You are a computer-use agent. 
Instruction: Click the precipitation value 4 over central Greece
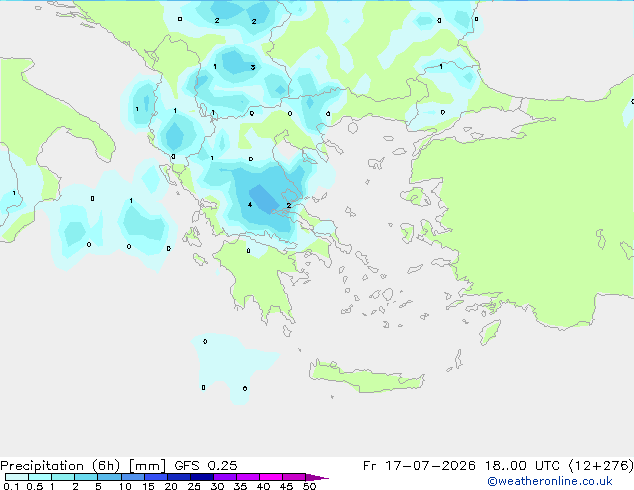[x=250, y=205]
